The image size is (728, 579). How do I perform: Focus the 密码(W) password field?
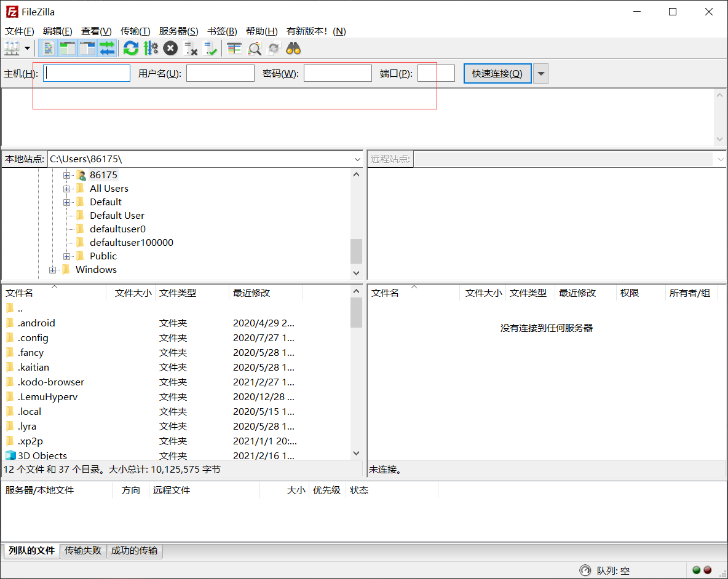click(338, 73)
